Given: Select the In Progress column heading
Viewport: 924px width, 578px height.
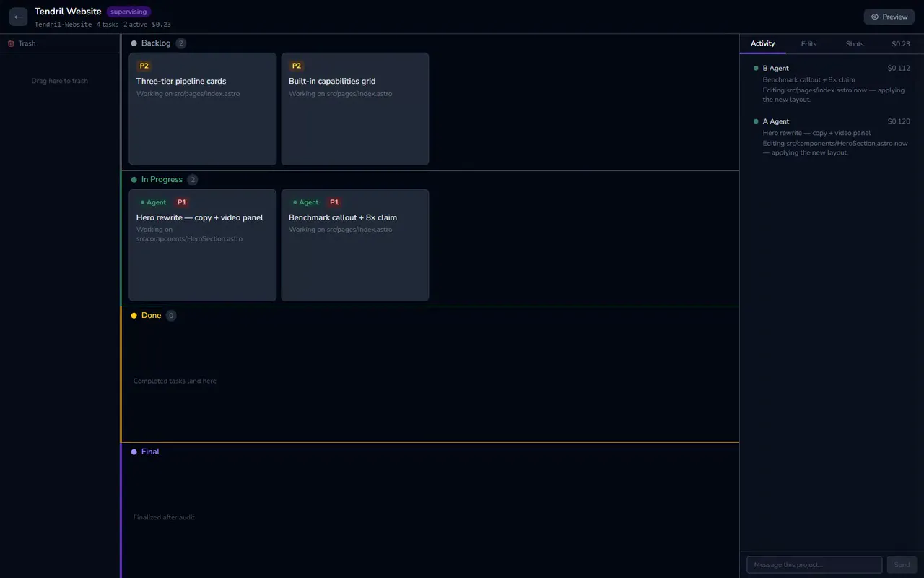Looking at the screenshot, I should (x=162, y=180).
